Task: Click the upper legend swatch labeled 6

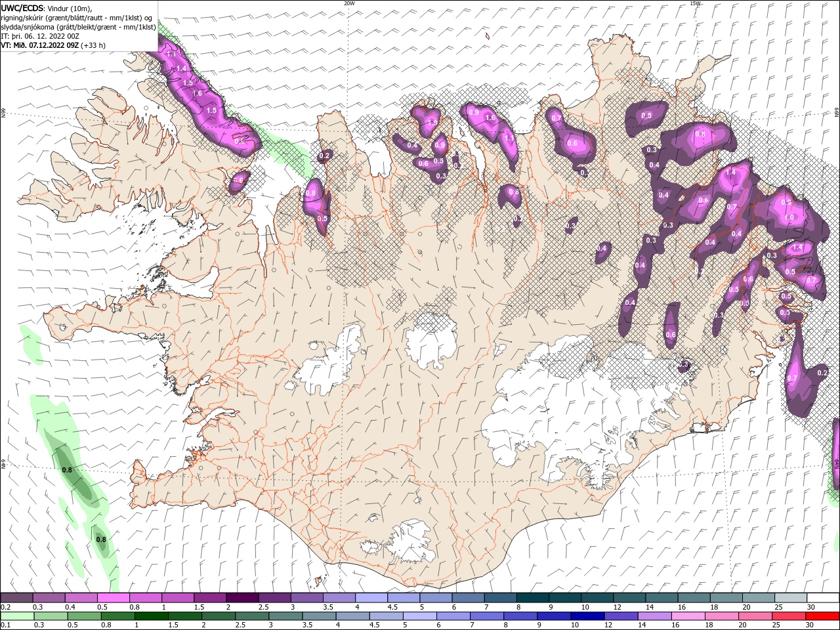Action: 467,598
